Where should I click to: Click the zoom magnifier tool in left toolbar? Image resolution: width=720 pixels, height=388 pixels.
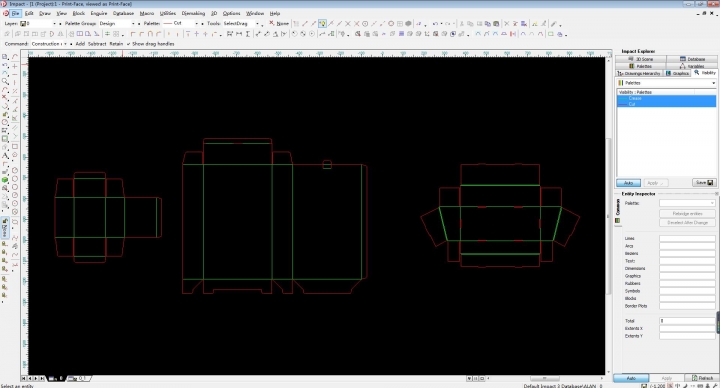point(5,81)
